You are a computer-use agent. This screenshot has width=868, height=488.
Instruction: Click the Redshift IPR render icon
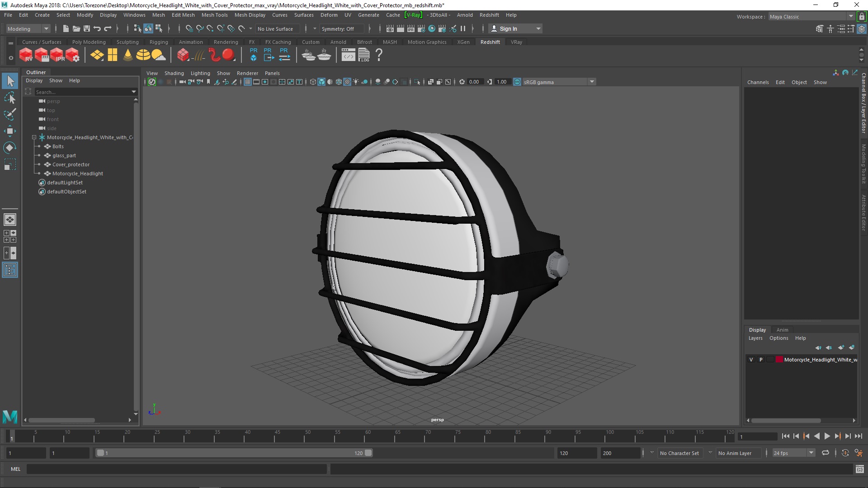coord(57,55)
